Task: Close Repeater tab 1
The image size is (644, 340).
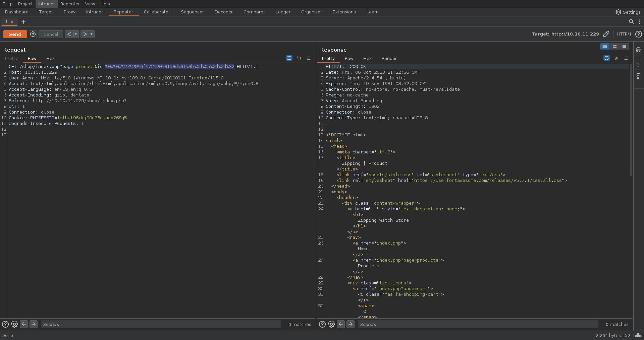Action: 12,22
